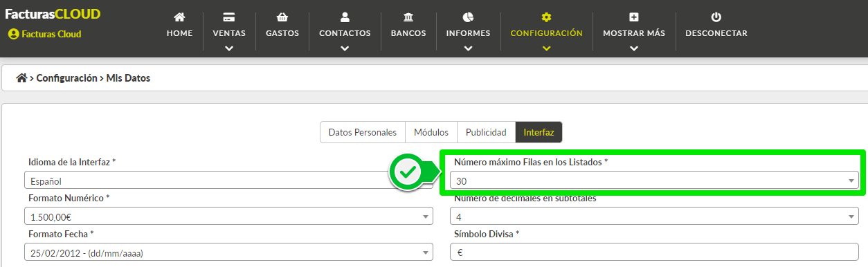Screen dimensions: 868x267
Task: Expand the Contactos menu chevron
Action: (345, 48)
